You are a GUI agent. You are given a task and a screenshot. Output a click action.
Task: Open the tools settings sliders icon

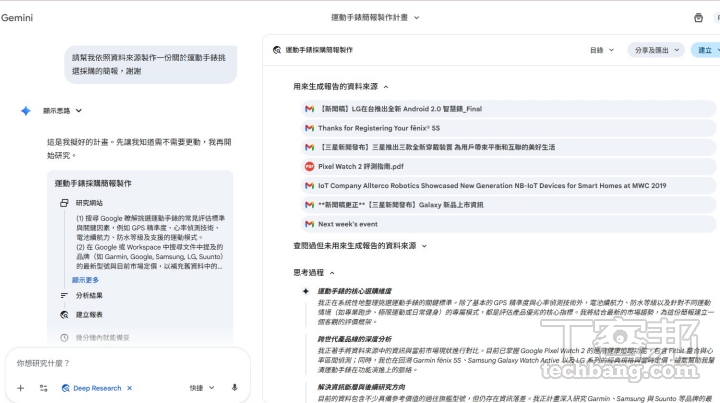tap(44, 388)
